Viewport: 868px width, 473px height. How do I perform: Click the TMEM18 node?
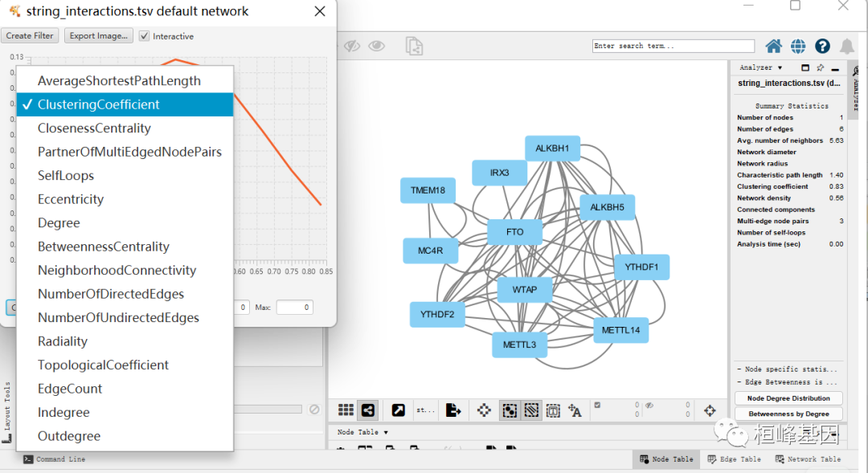click(428, 190)
